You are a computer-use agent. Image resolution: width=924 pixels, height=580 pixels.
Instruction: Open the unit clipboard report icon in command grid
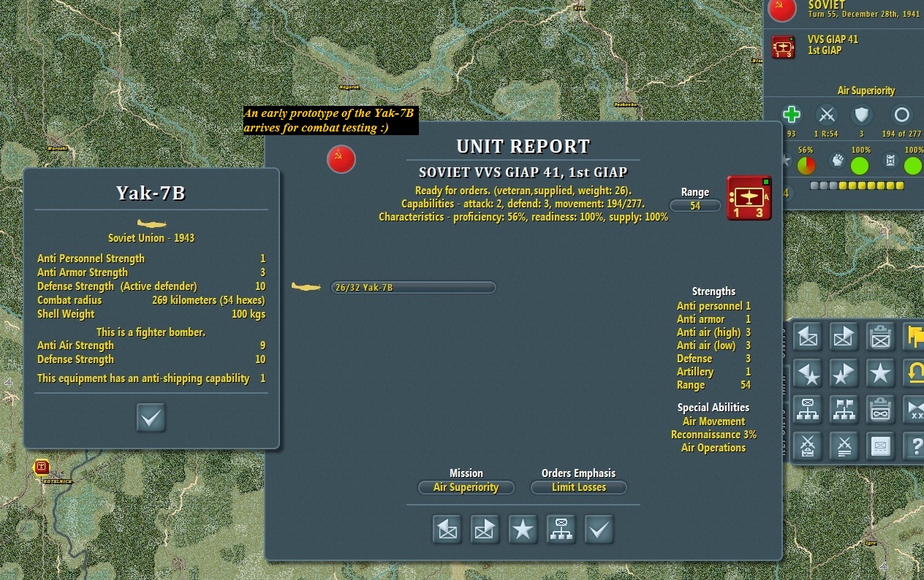point(880,337)
